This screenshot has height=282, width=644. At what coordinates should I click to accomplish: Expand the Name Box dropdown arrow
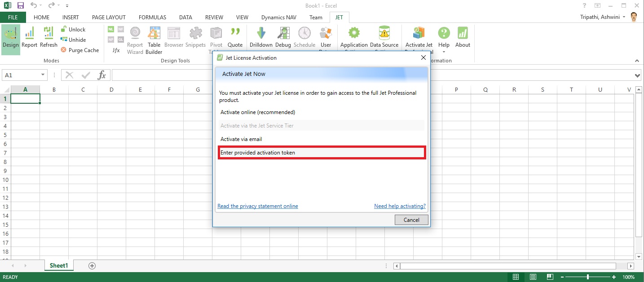click(43, 75)
